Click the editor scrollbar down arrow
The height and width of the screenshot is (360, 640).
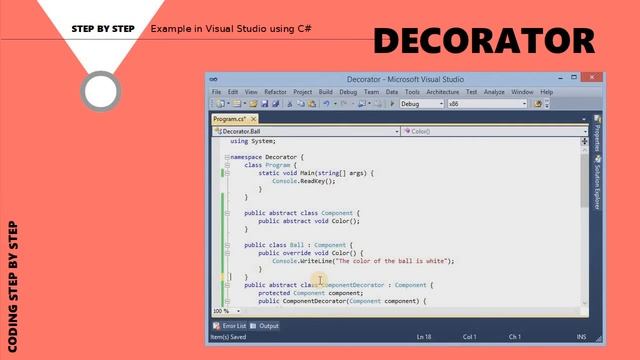[x=584, y=304]
